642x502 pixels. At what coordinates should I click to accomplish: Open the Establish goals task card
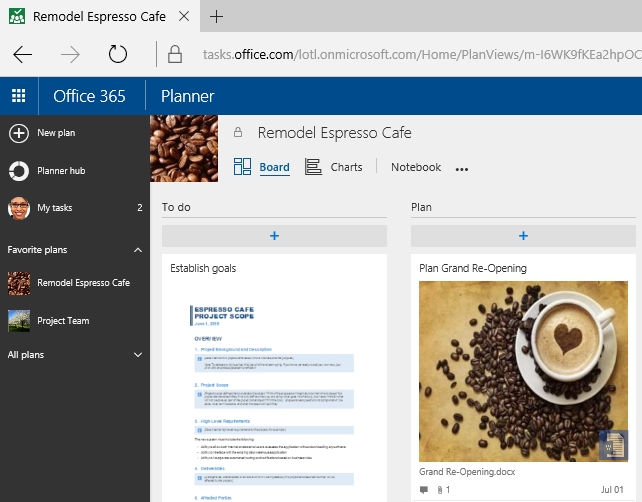[203, 268]
